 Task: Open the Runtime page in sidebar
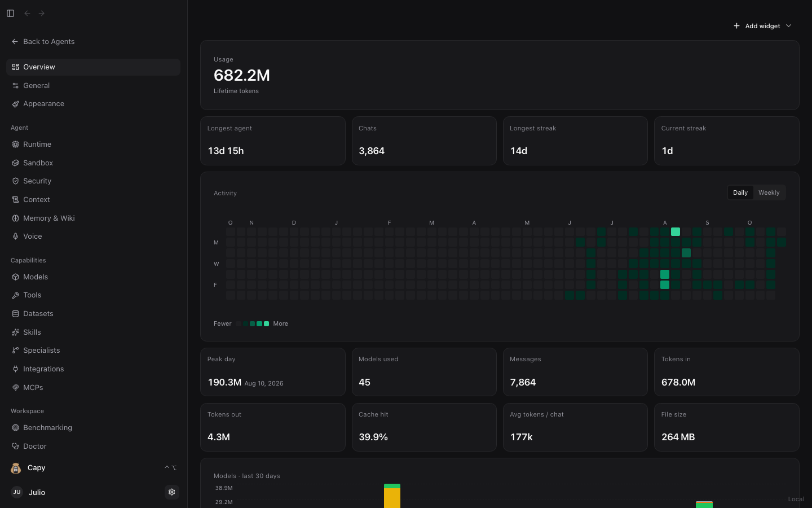(x=93, y=144)
